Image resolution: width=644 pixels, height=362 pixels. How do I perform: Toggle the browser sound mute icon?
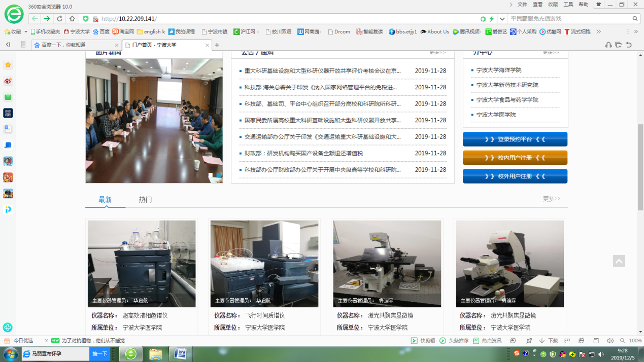coord(610,341)
